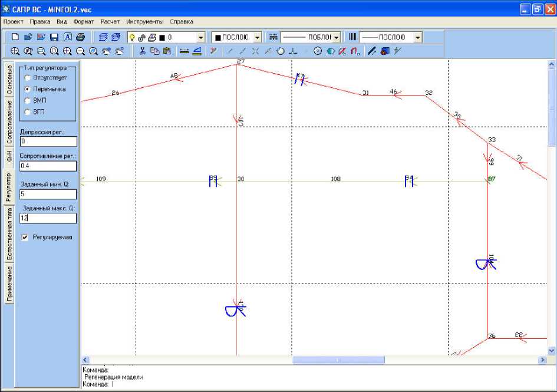The width and height of the screenshot is (557, 392).
Task: Open the Инструменты menu
Action: point(144,21)
